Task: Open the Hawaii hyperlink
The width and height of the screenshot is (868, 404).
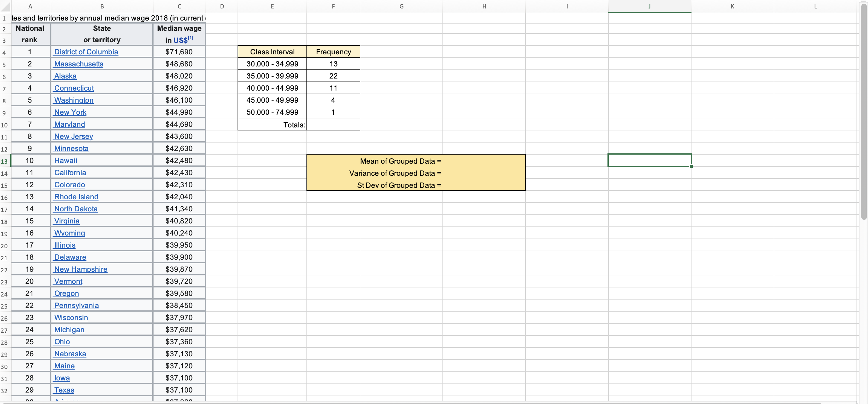Action: pos(65,160)
